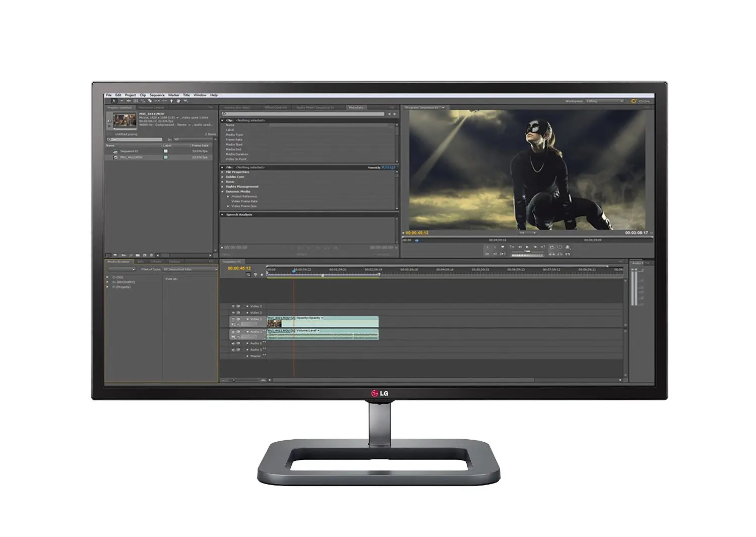Click New Bin folder icon in Project panel
The height and width of the screenshot is (537, 756).
tap(138, 255)
